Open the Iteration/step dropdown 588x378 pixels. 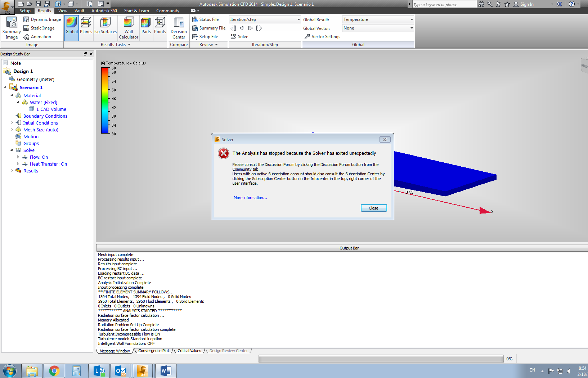click(265, 19)
